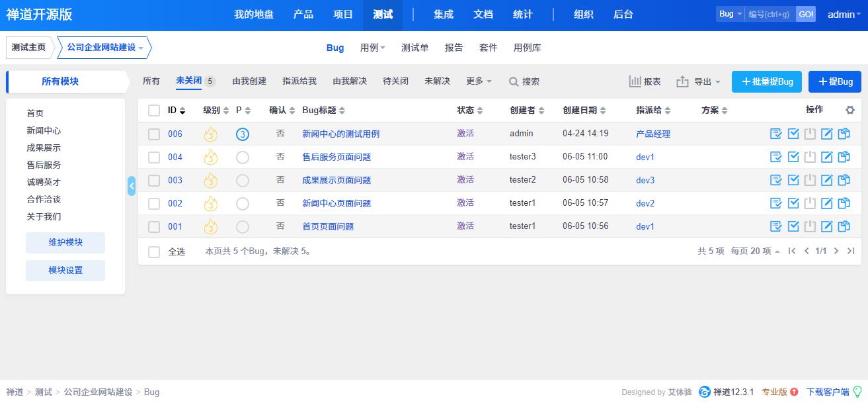Open search via the 搜索 magnifier icon
This screenshot has height=403, width=868.
click(x=513, y=81)
